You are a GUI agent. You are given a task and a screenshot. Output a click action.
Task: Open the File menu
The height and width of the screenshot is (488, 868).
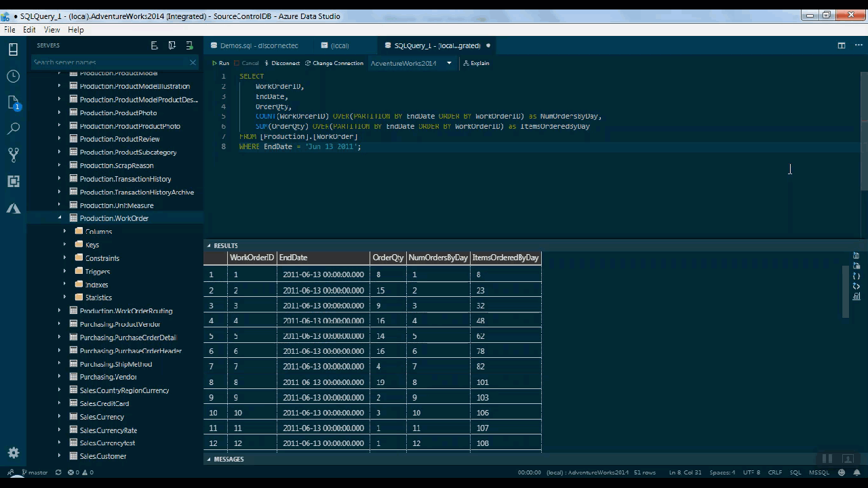click(9, 30)
